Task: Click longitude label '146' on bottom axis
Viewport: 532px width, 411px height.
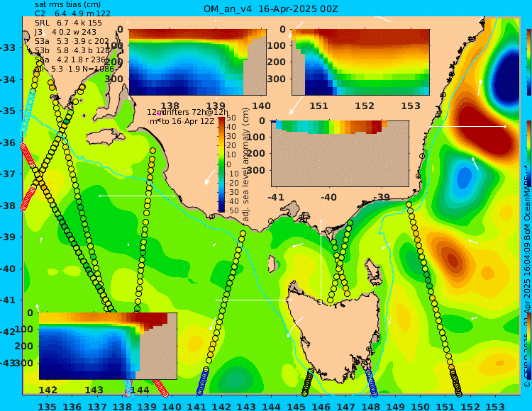Action: pyautogui.click(x=321, y=406)
